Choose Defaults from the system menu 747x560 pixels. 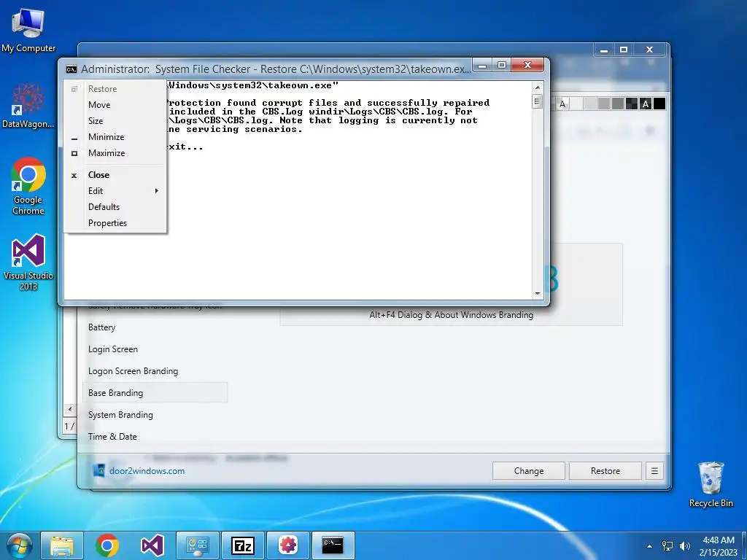click(x=115, y=207)
